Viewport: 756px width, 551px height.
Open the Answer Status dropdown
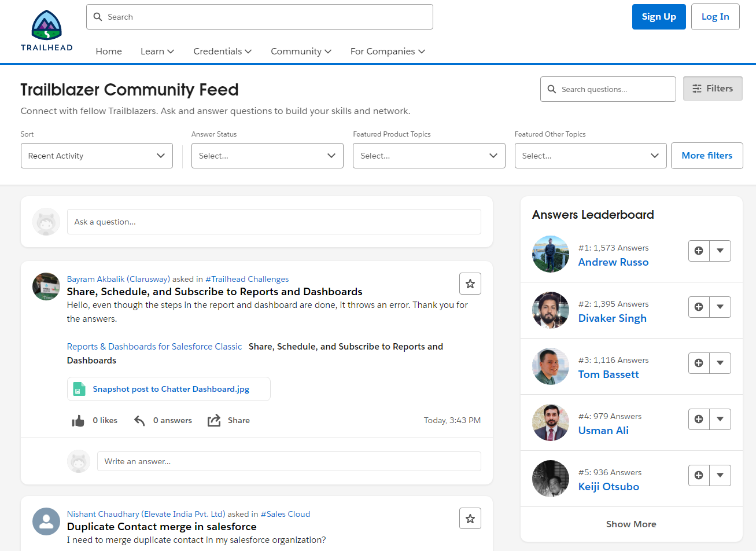coord(267,156)
